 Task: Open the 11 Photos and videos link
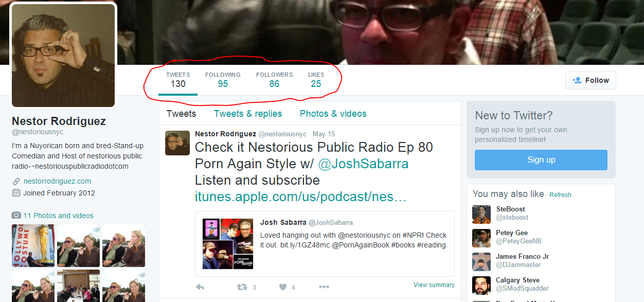[x=59, y=216]
